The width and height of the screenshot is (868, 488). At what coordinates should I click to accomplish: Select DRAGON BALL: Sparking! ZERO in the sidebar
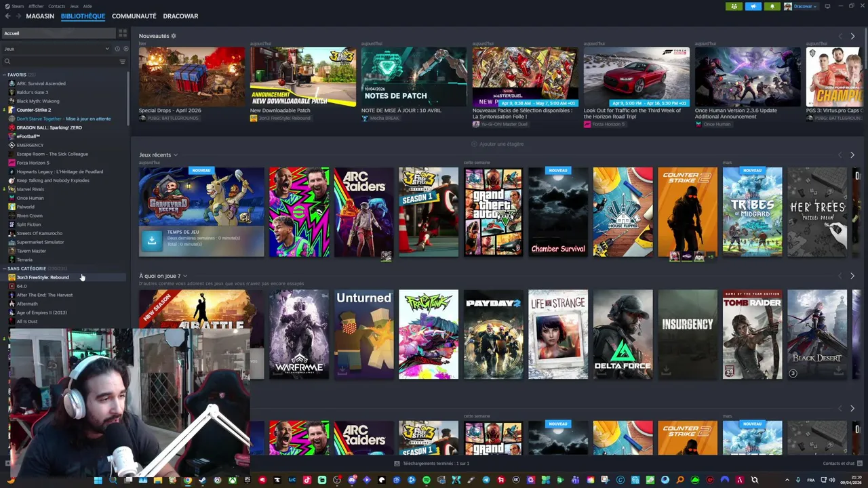coord(49,127)
